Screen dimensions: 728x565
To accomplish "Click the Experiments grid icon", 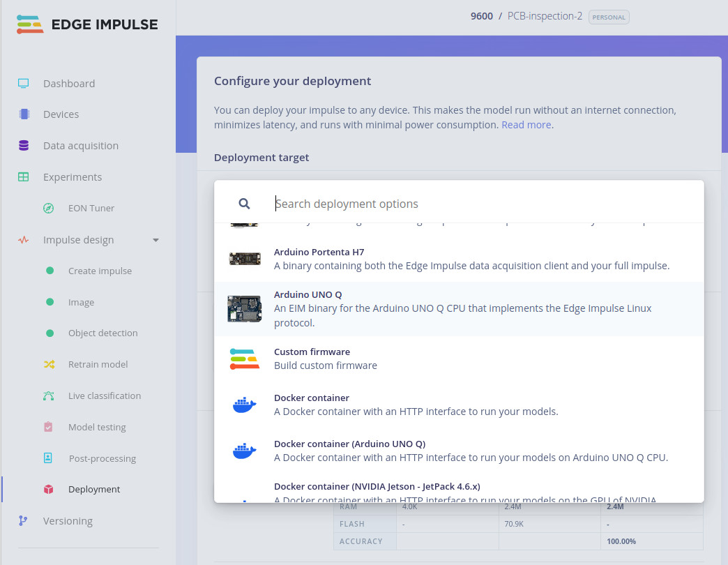I will [23, 177].
